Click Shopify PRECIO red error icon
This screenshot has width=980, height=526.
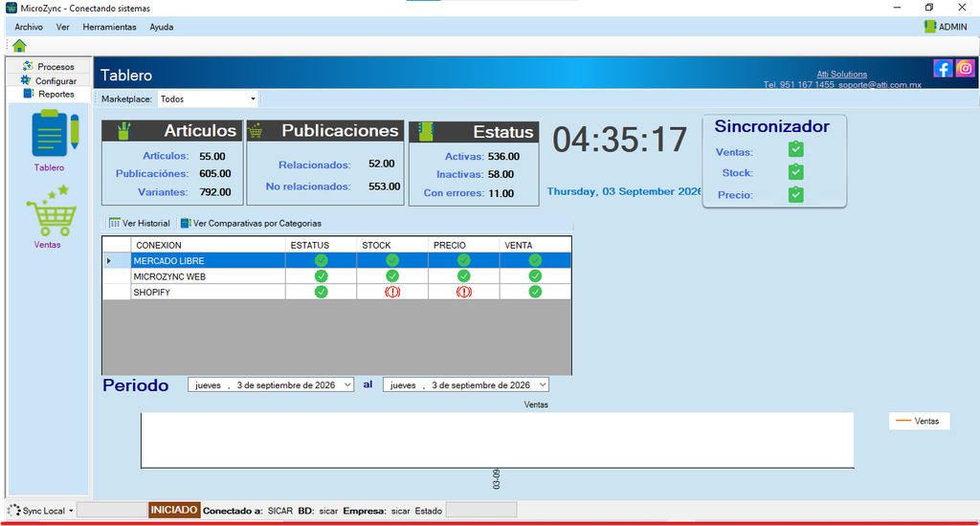coord(464,292)
